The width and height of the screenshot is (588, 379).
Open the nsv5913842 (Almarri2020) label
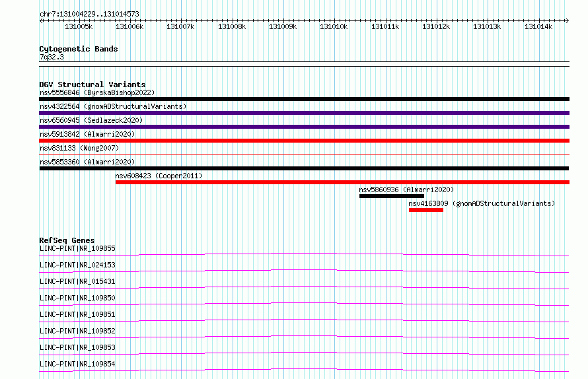[x=87, y=134]
